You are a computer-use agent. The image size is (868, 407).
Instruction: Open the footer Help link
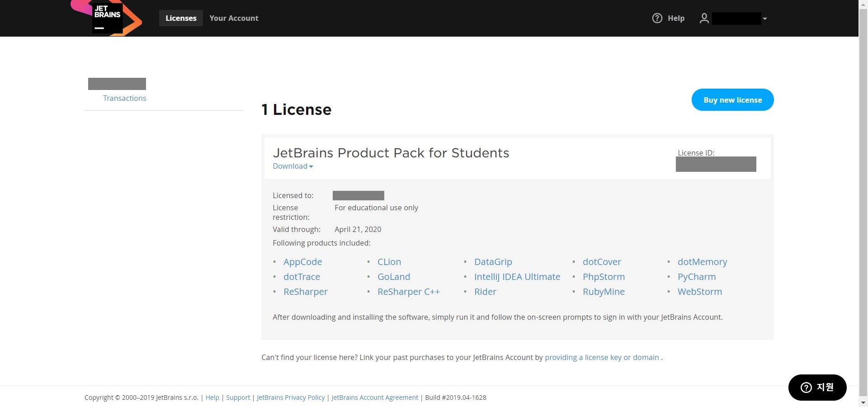tap(212, 398)
